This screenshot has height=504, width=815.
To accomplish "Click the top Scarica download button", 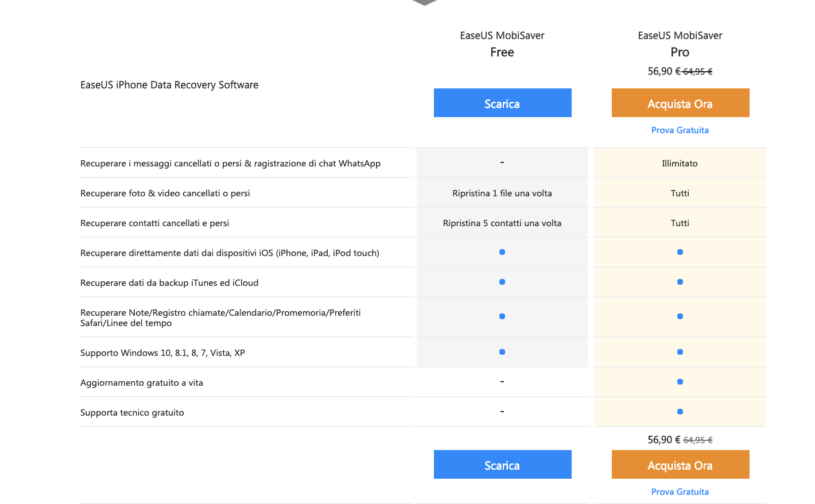I will point(502,103).
